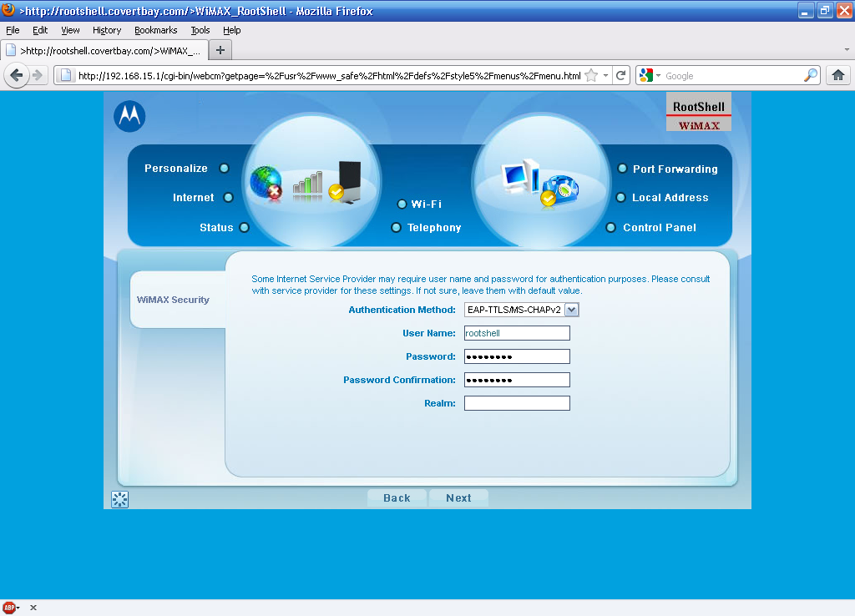The image size is (855, 616).
Task: Click the Realm input field
Action: click(517, 403)
